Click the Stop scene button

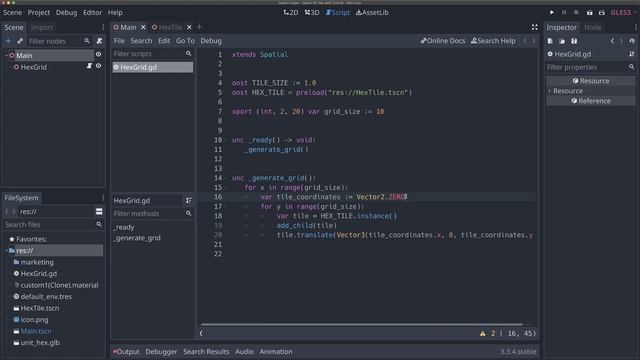click(x=576, y=13)
